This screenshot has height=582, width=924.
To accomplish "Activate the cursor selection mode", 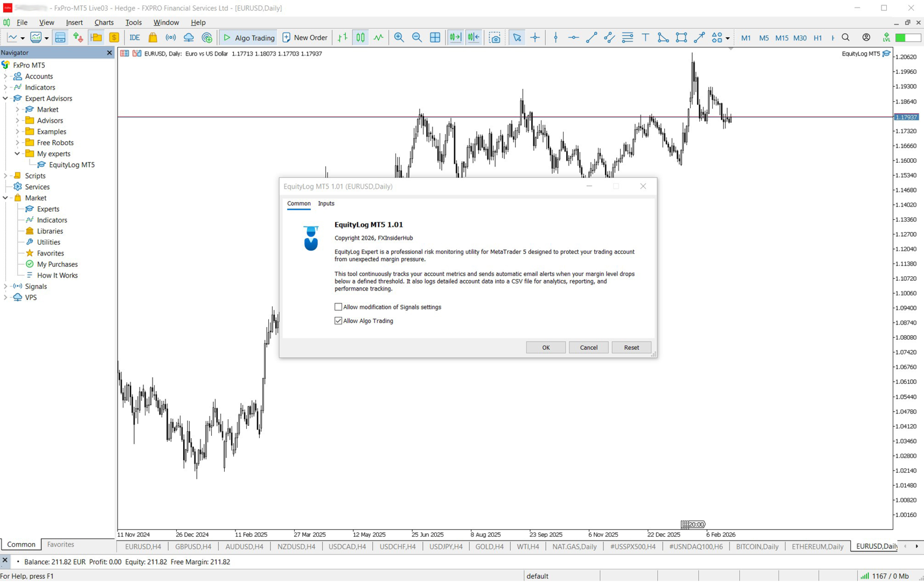I will point(517,38).
